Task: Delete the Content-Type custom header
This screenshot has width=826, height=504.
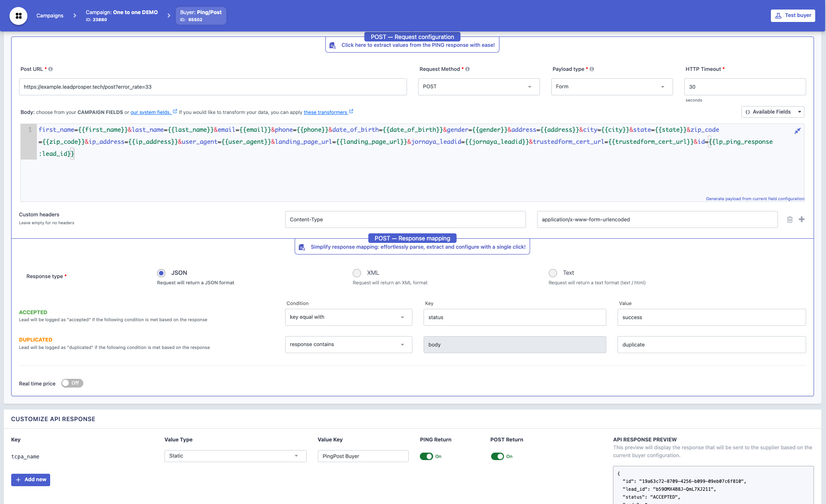Action: (790, 220)
